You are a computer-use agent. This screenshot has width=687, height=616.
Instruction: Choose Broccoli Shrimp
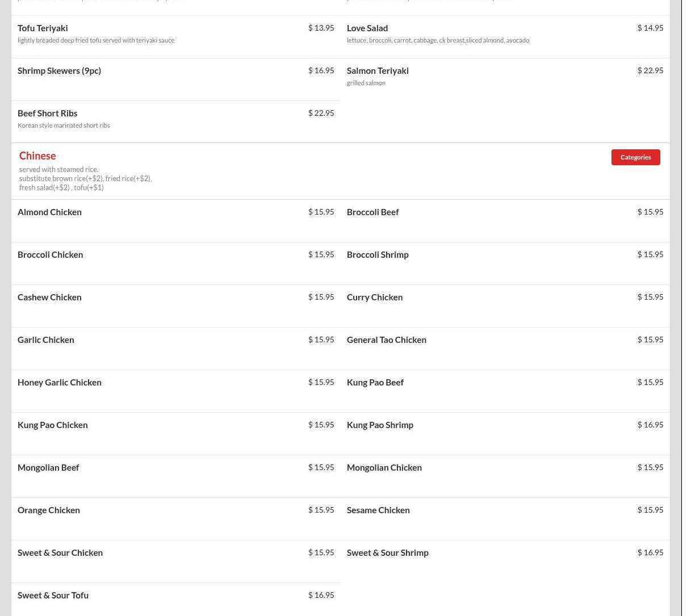pyautogui.click(x=378, y=254)
